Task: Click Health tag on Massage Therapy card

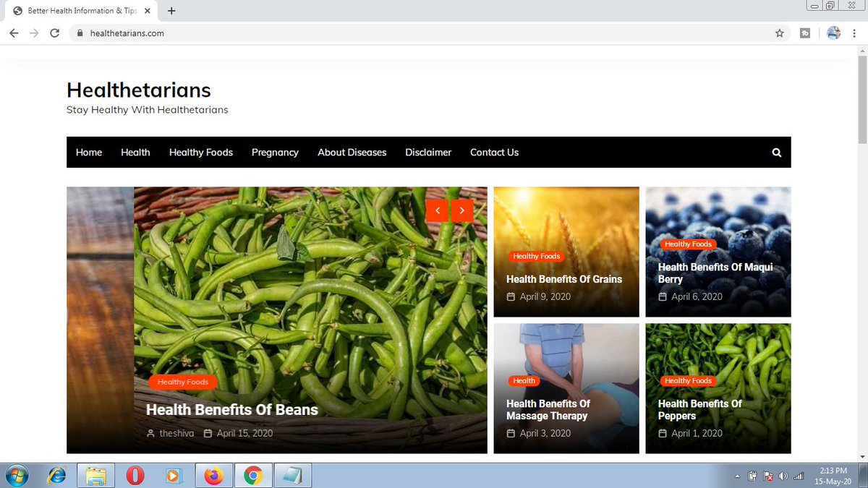Action: point(524,381)
